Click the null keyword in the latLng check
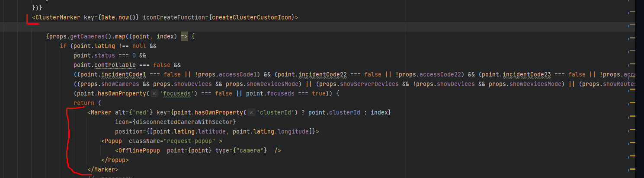644x178 pixels. coord(140,46)
